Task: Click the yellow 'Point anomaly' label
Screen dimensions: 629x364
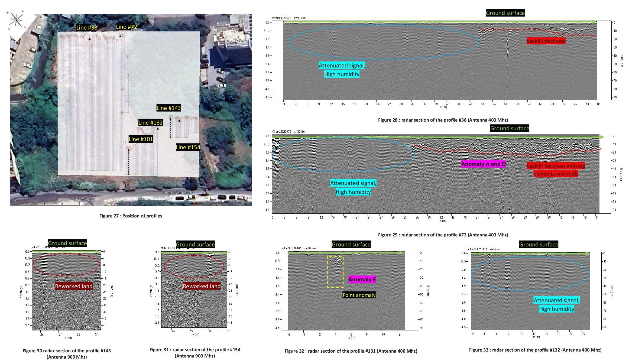Action: click(359, 295)
